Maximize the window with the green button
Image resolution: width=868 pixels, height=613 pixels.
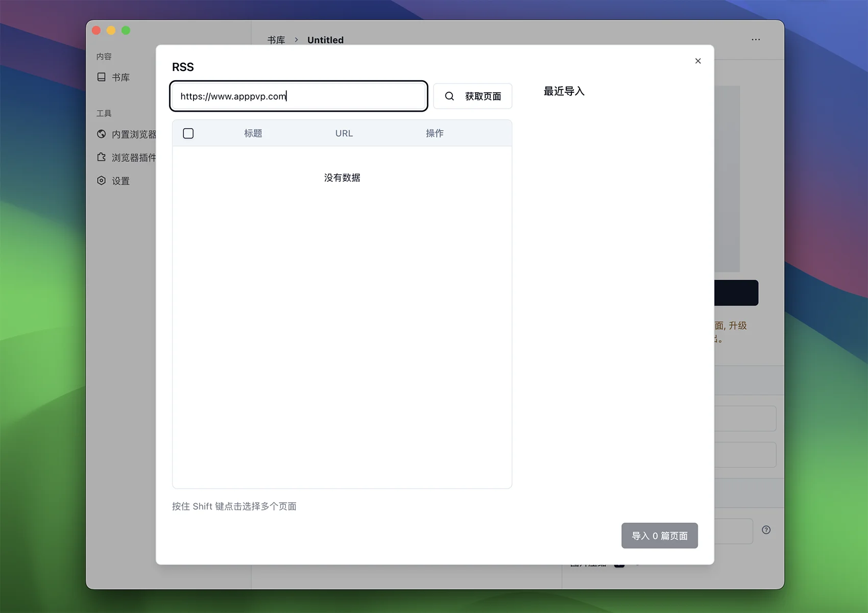tap(126, 31)
